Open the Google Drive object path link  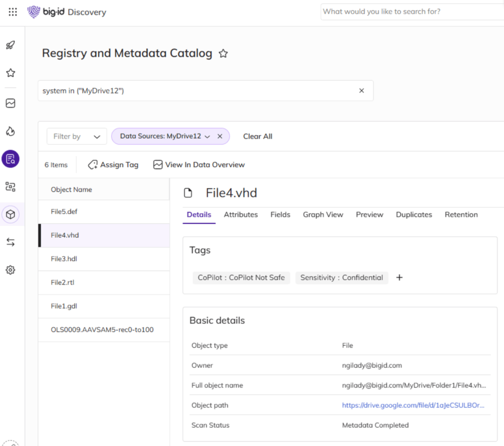pos(413,406)
